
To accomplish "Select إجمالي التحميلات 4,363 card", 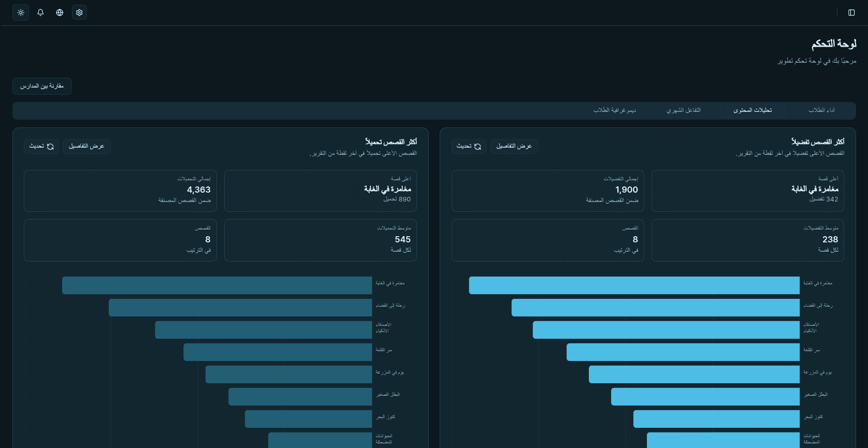I will [120, 191].
